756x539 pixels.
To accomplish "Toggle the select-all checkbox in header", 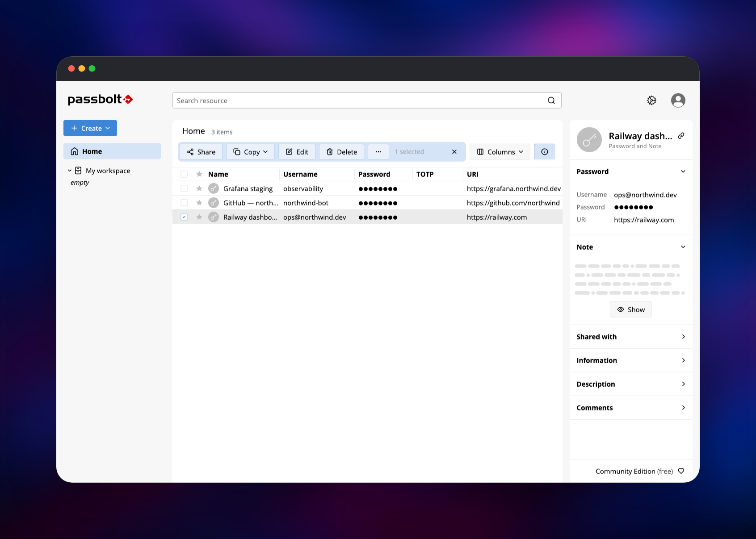I will click(x=184, y=174).
